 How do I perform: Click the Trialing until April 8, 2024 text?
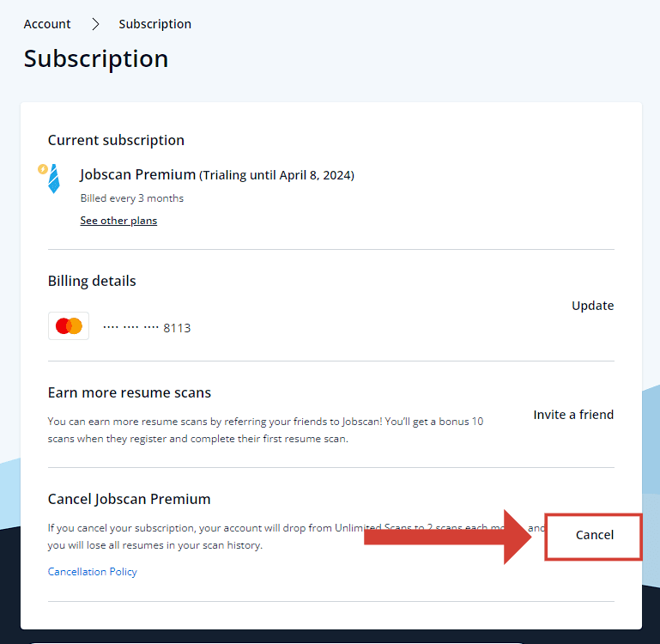(277, 175)
